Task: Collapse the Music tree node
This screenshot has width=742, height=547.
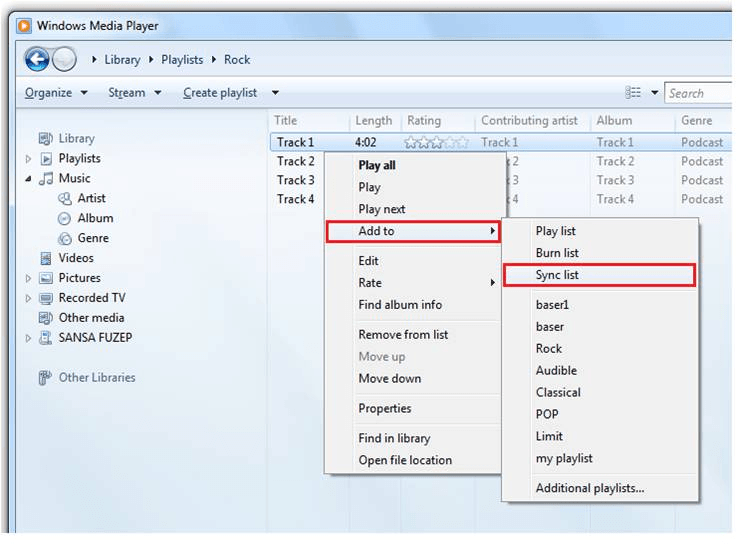Action: (x=28, y=179)
